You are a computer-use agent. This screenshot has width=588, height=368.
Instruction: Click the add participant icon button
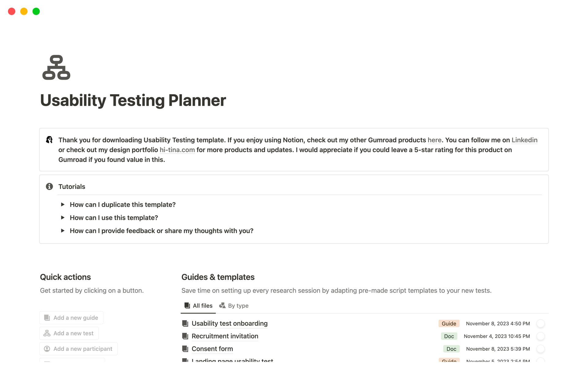(x=47, y=348)
